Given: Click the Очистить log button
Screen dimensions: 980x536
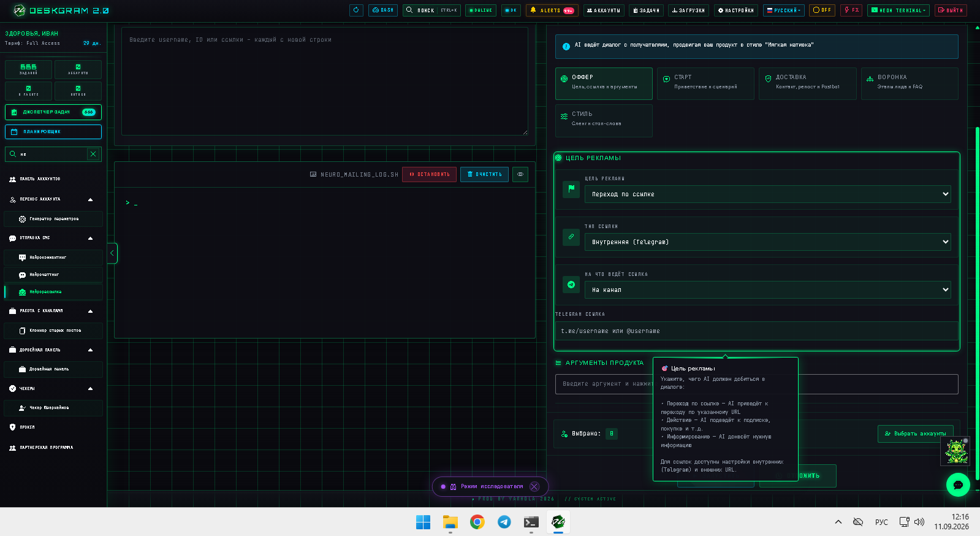Looking at the screenshot, I should pyautogui.click(x=484, y=174).
